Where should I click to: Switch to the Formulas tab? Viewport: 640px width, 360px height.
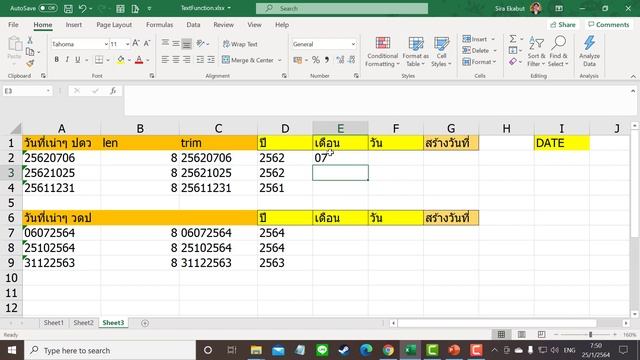tap(160, 25)
